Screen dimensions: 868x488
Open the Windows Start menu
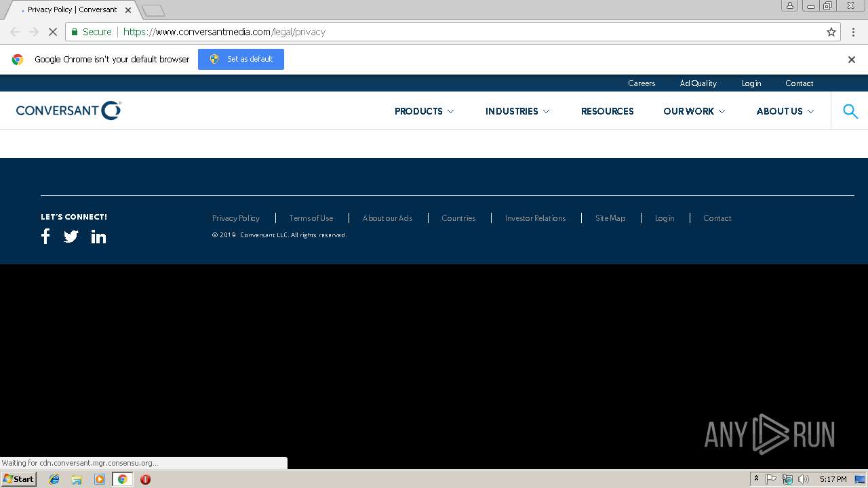click(x=19, y=479)
